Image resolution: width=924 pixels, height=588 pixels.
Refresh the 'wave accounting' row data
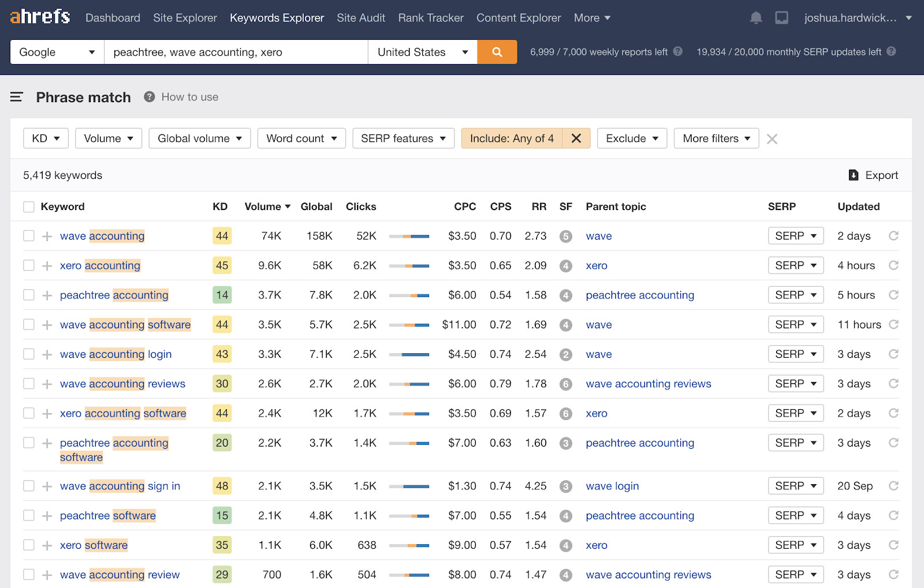coord(893,235)
